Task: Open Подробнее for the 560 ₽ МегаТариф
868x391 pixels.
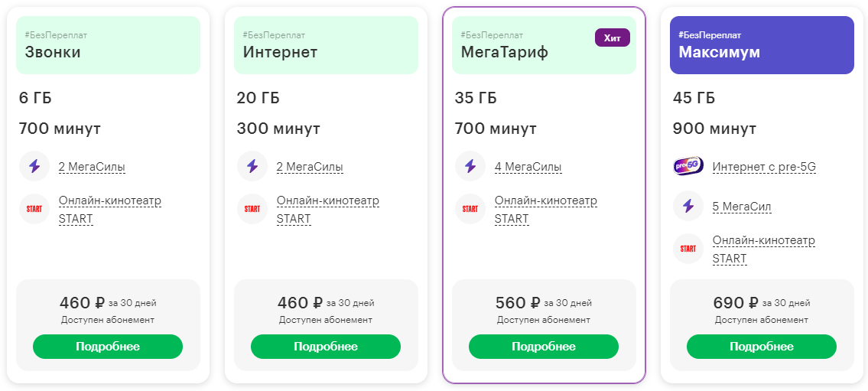Action: pos(544,347)
